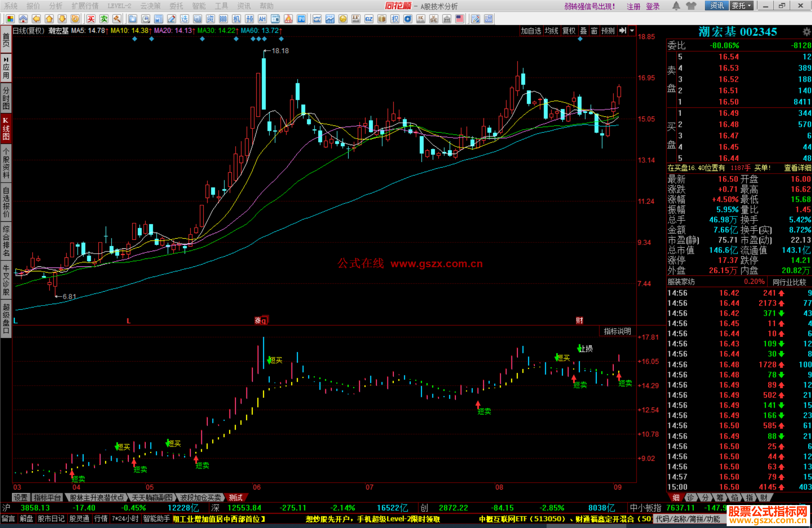
Task: Open the IPO toolbar icon
Action: point(301,19)
